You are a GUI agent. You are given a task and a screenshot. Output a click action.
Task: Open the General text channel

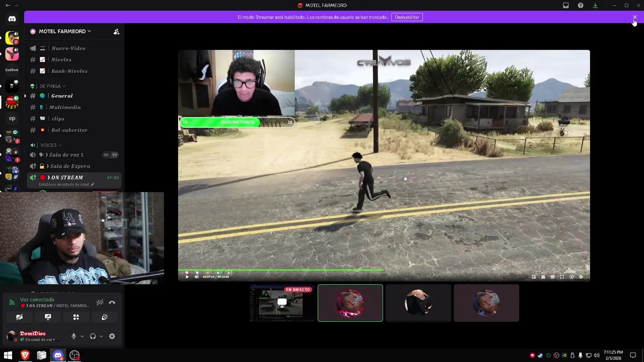pos(74,96)
